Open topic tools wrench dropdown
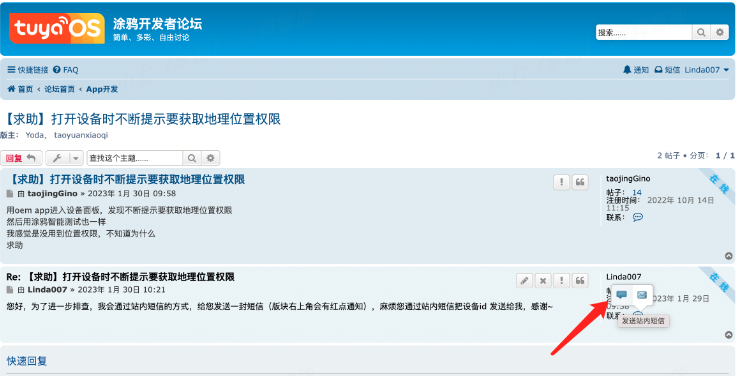 [64, 158]
